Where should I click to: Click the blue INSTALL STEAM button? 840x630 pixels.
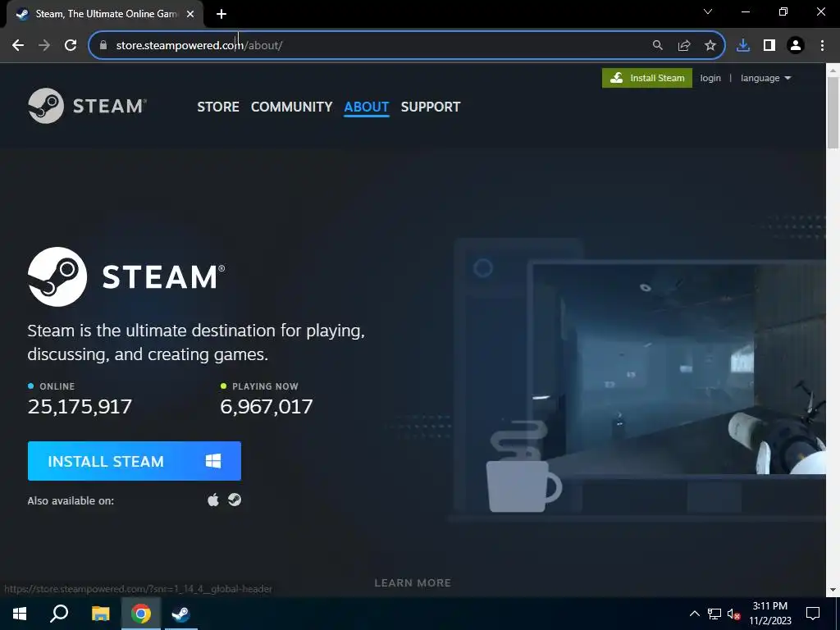[x=135, y=461]
